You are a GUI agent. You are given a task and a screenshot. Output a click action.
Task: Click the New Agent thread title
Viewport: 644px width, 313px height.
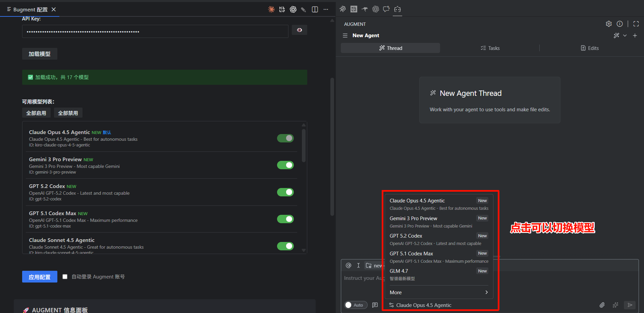(x=366, y=36)
